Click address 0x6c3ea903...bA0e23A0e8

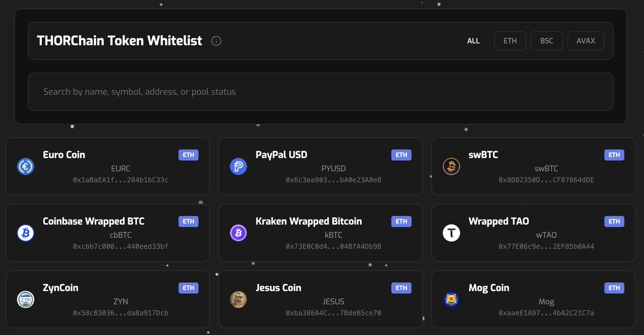334,180
